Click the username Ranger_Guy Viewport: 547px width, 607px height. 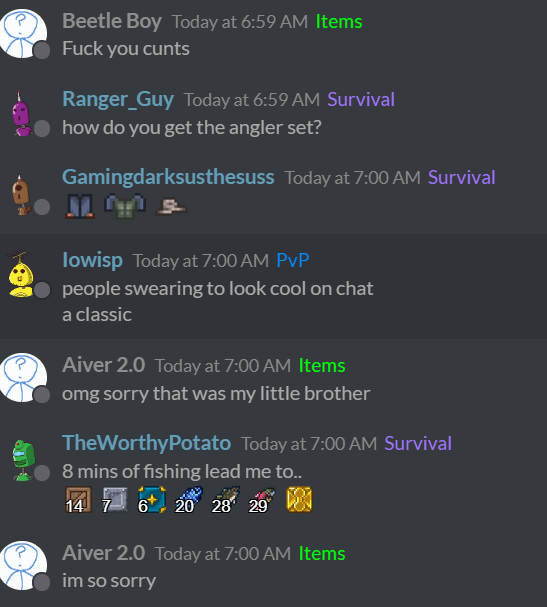(x=118, y=99)
